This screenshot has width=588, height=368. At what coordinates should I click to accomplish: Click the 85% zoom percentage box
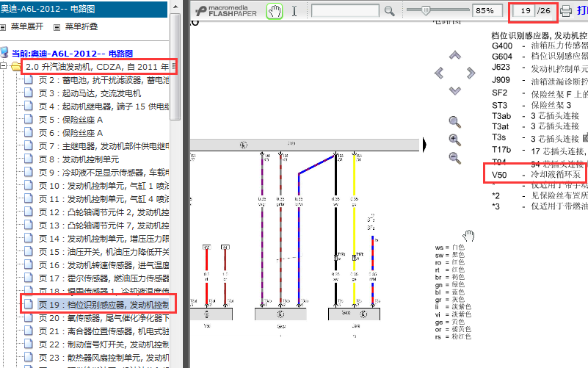click(x=487, y=11)
